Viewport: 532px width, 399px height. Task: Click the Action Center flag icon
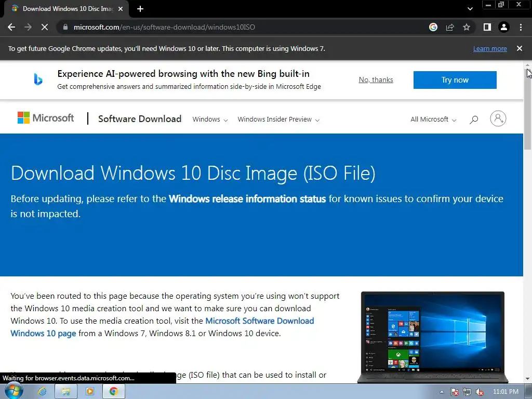pos(454,392)
